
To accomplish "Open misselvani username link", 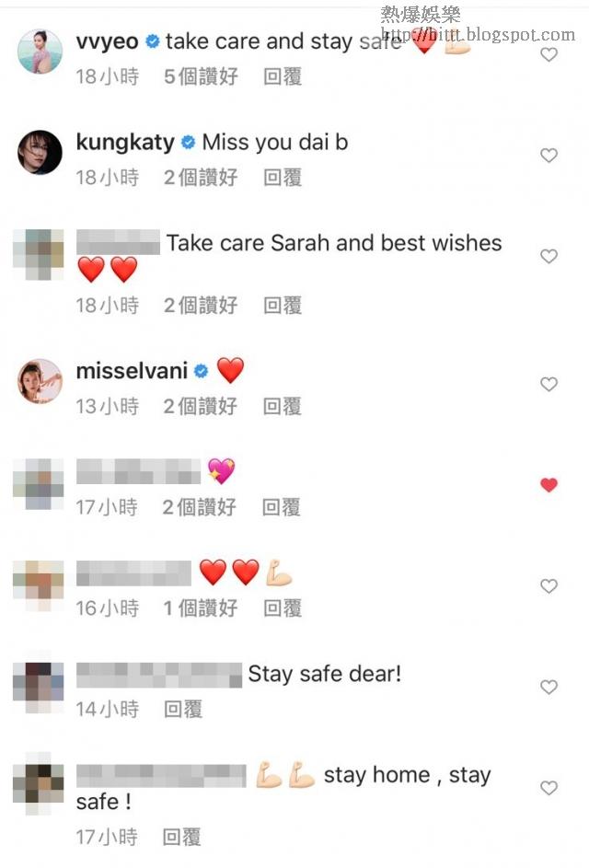I will (x=132, y=371).
